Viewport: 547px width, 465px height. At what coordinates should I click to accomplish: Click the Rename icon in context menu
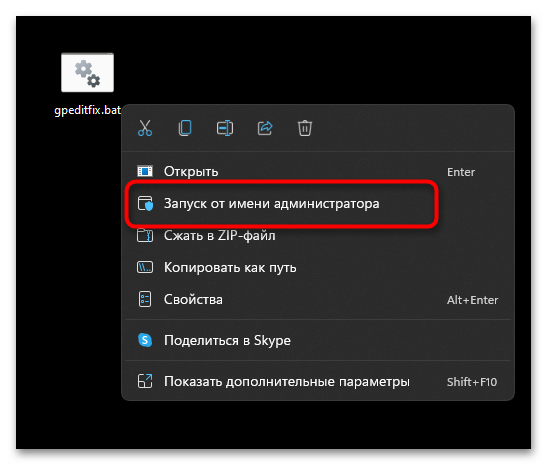(225, 128)
